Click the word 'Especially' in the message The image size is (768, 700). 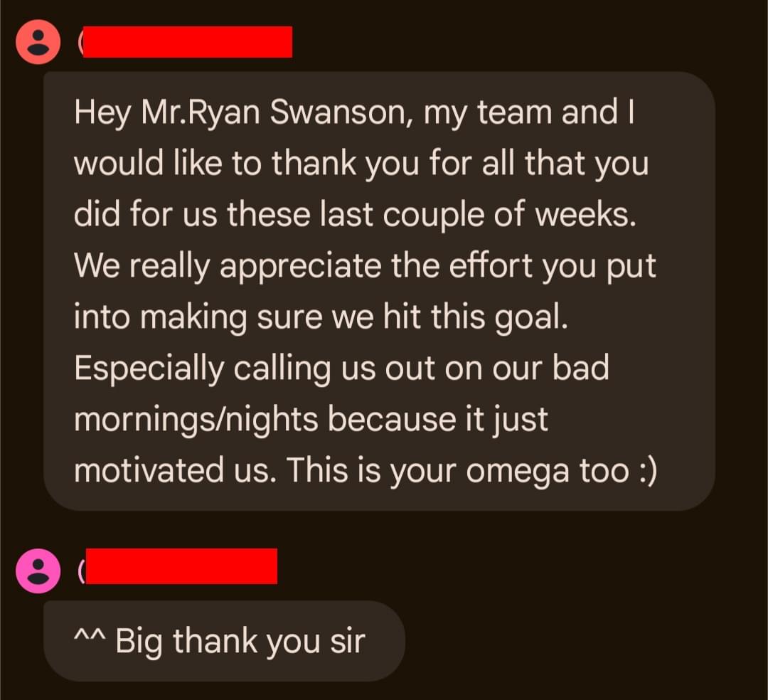149,369
